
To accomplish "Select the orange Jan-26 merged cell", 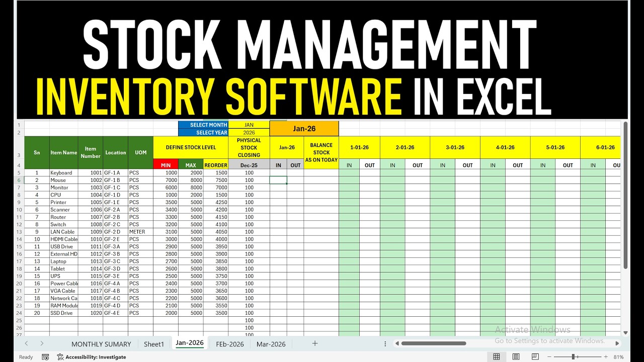I will (x=304, y=129).
